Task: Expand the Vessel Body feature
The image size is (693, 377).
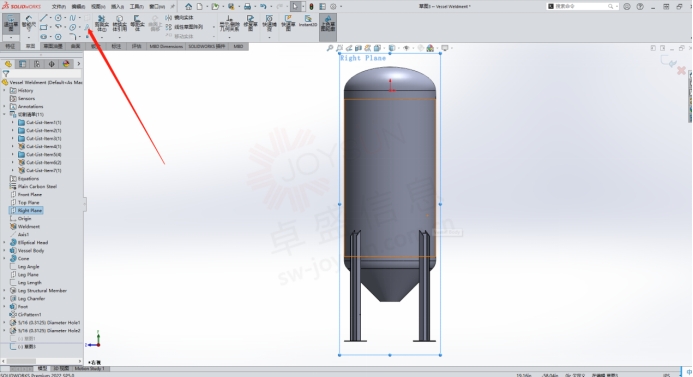Action: coord(4,251)
